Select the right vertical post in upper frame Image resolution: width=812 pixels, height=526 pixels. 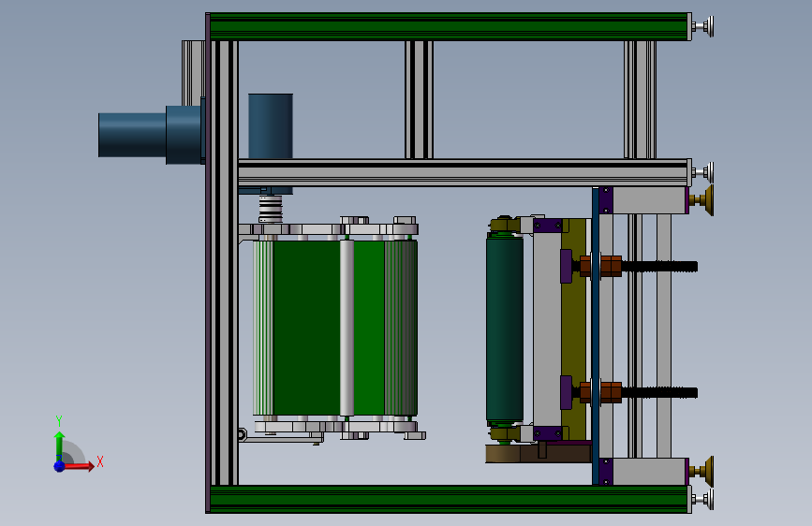(640, 99)
